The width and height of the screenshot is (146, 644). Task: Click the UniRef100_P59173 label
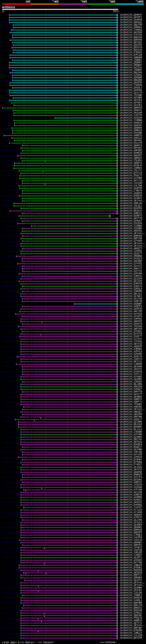click(131, 175)
